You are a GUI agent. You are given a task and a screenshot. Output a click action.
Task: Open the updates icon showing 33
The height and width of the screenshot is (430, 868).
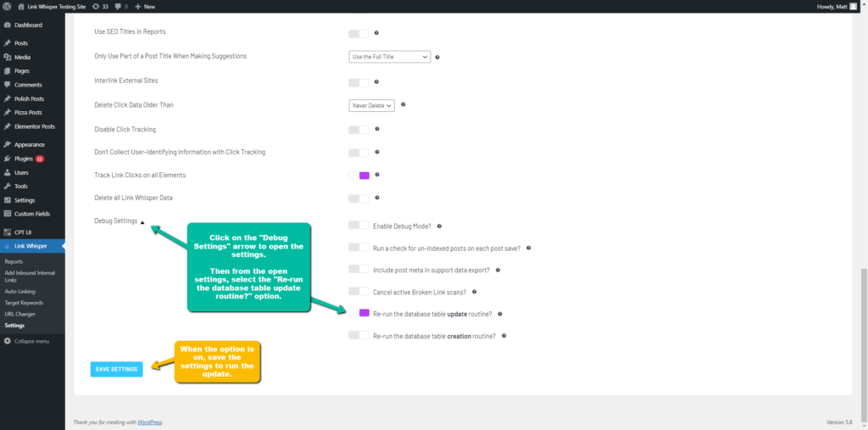click(100, 7)
